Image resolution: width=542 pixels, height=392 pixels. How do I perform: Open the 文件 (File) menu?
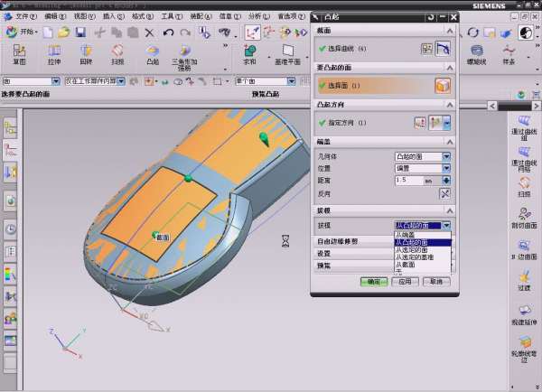pyautogui.click(x=26, y=15)
